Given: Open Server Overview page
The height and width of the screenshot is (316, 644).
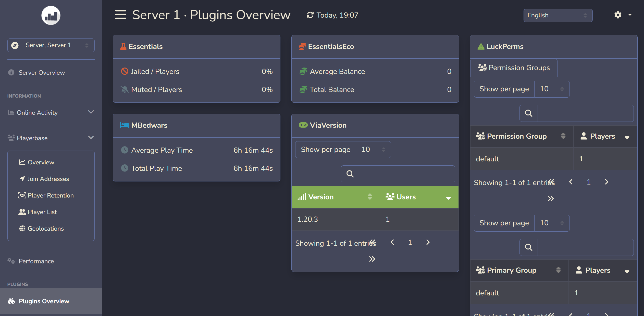Looking at the screenshot, I should pyautogui.click(x=42, y=73).
